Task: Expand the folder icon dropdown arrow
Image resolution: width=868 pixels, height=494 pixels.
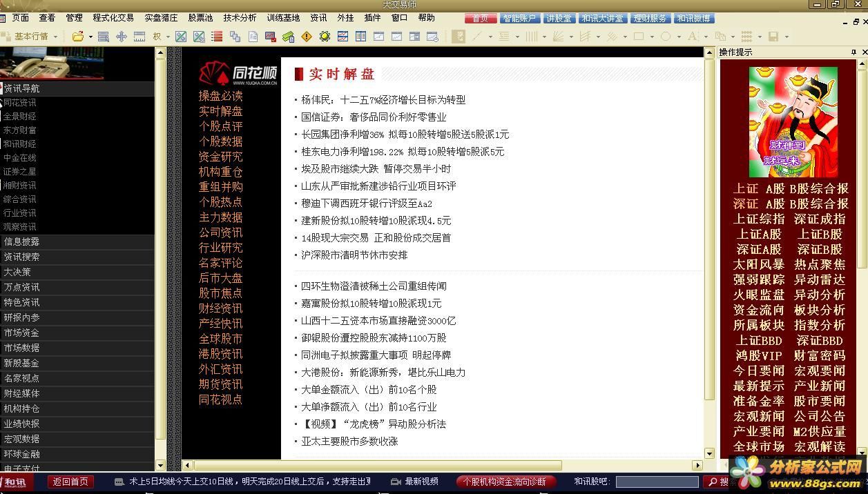Action: click(90, 37)
